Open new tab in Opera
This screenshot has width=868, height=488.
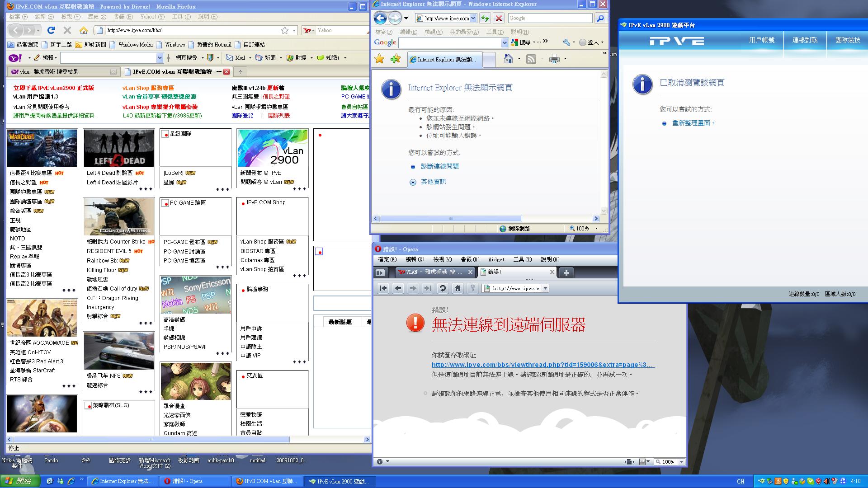pos(566,272)
